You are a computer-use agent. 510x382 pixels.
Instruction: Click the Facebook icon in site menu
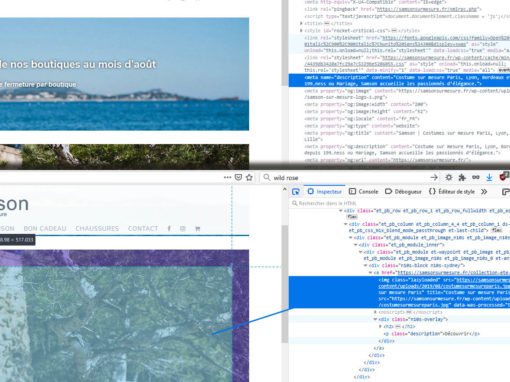169,228
